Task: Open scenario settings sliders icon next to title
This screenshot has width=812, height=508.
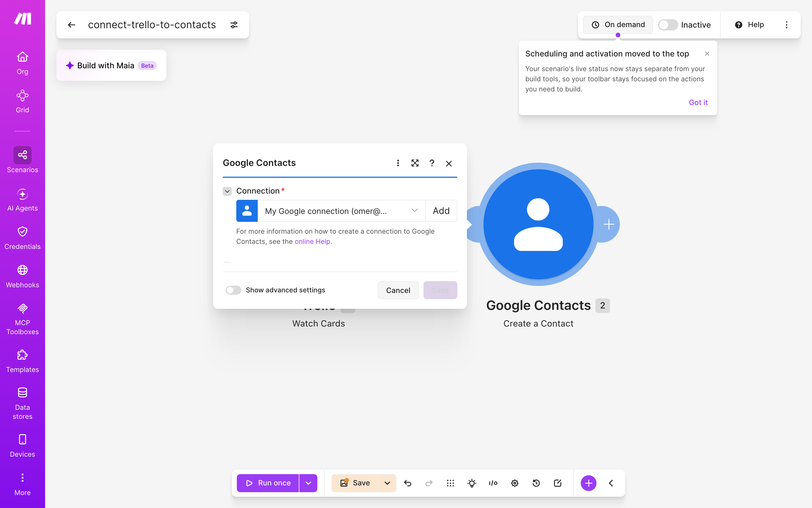Action: pyautogui.click(x=234, y=25)
